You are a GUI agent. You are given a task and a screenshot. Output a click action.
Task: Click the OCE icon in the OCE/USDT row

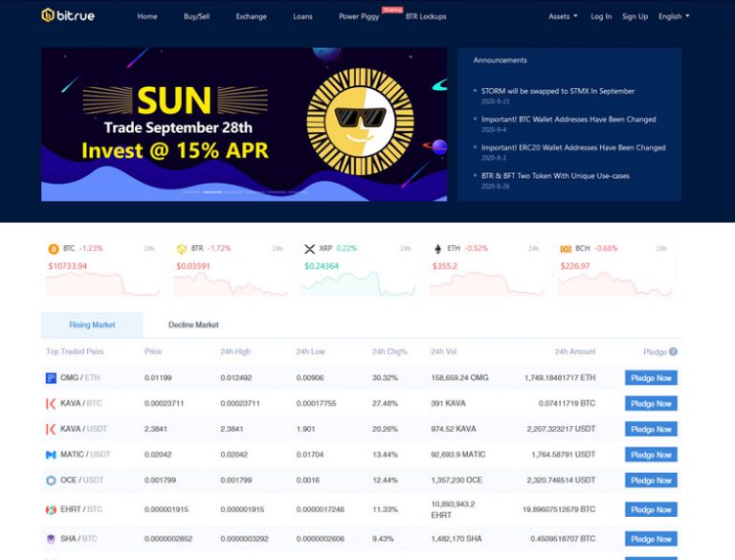51,481
